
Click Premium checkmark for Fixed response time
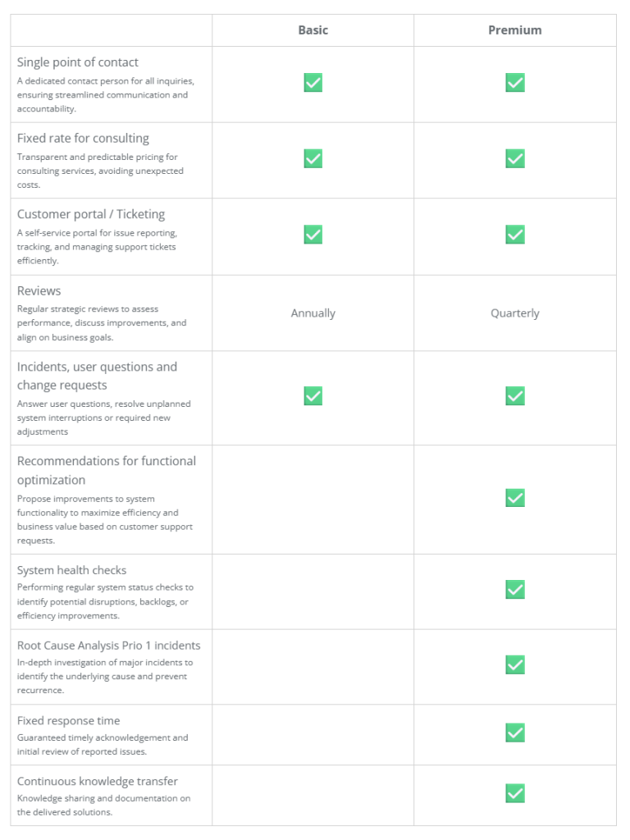point(515,733)
